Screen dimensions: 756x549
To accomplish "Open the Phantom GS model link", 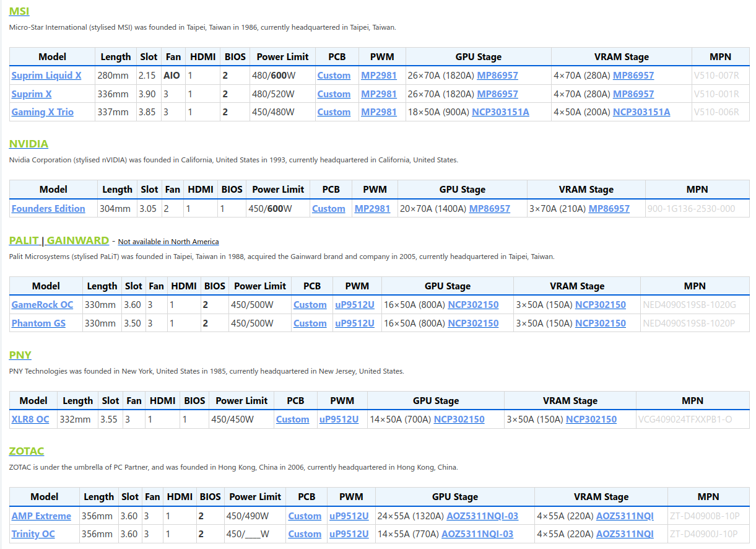I will tap(39, 323).
